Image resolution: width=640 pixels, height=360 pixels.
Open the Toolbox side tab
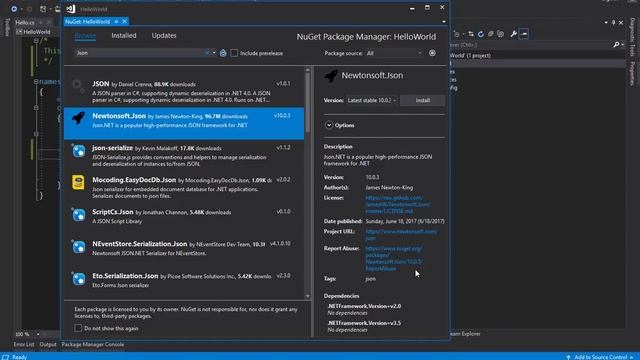pyautogui.click(x=7, y=28)
